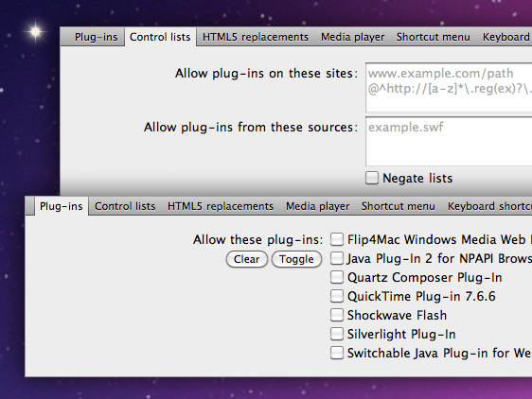532x399 pixels.
Task: Check Silverlight Plug-In
Action: click(337, 334)
